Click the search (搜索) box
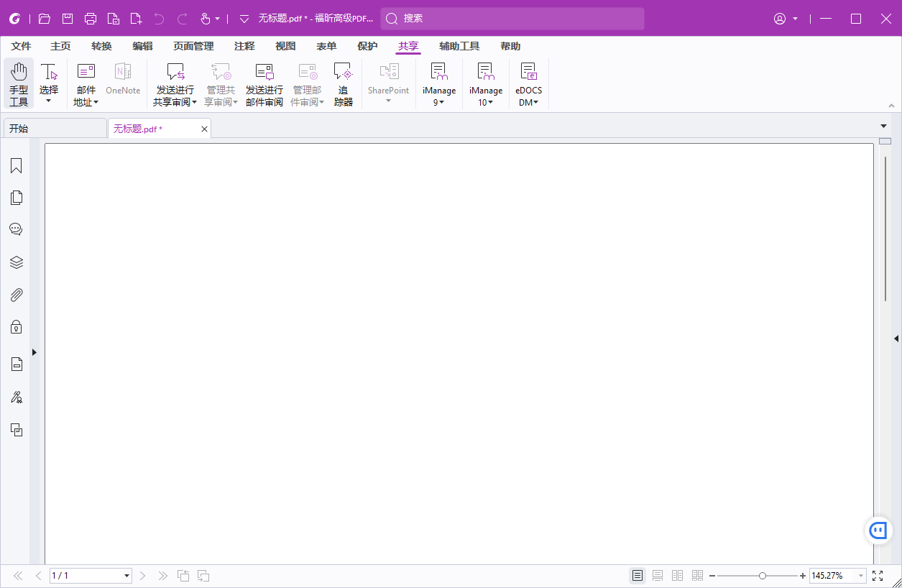The image size is (902, 588). (x=512, y=19)
